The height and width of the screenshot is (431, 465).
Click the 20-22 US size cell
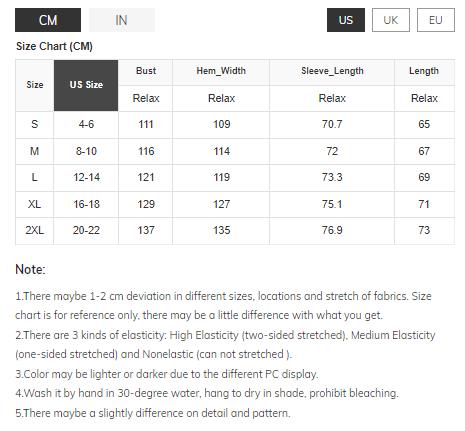coord(86,230)
